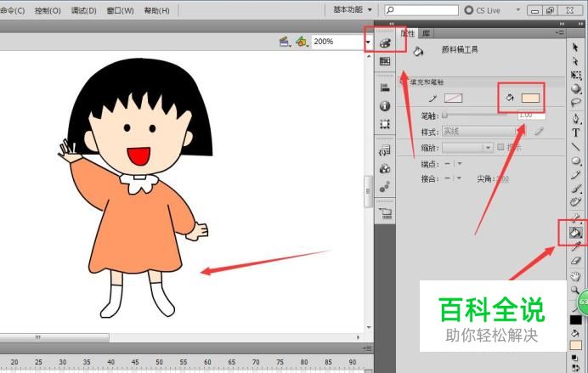Screen dimensions: 588x373
Task: Open the Motion Presets panel icon
Action: [x=385, y=187]
